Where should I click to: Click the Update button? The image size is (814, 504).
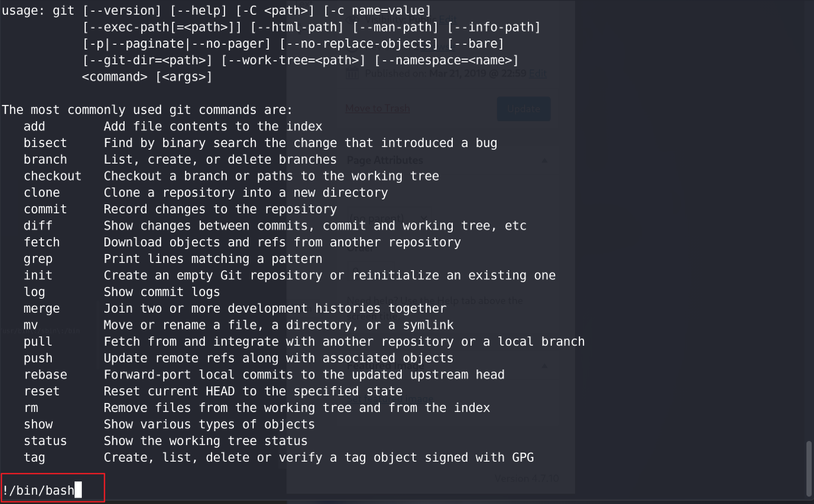coord(523,109)
